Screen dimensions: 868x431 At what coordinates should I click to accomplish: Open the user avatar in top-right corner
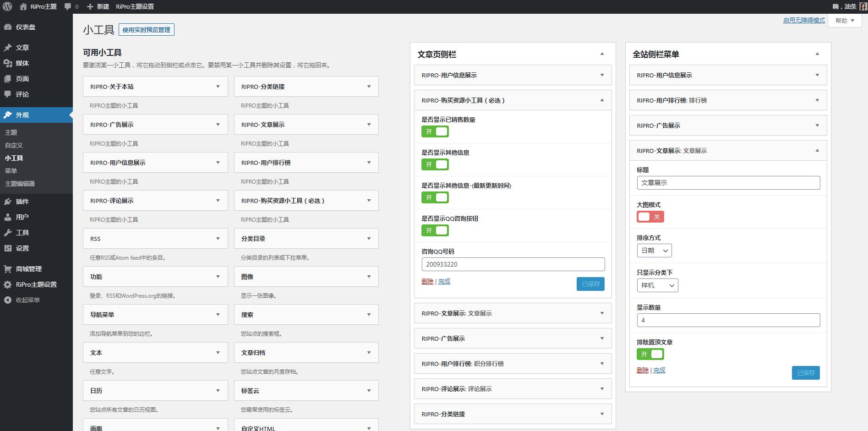(863, 6)
